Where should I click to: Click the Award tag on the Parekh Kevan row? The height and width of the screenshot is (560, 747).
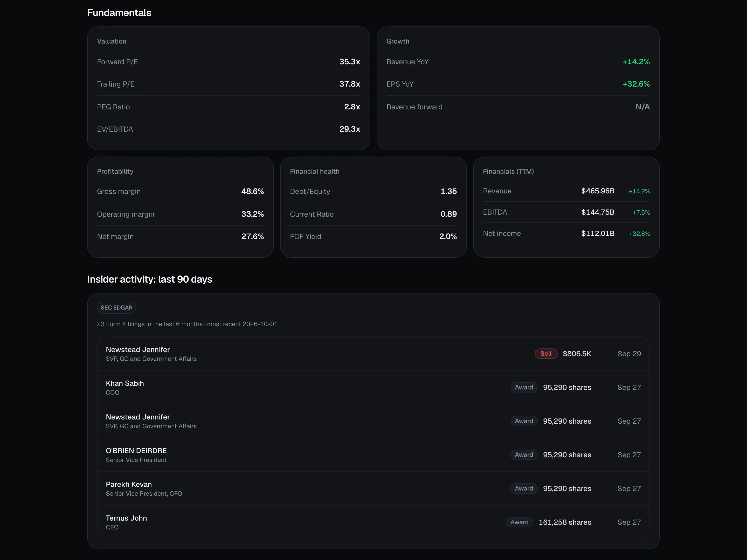524,488
